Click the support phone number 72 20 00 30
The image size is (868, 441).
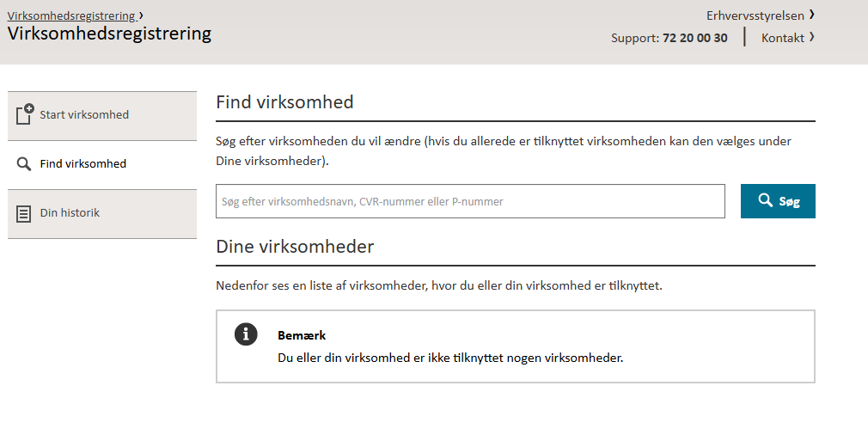click(x=694, y=38)
